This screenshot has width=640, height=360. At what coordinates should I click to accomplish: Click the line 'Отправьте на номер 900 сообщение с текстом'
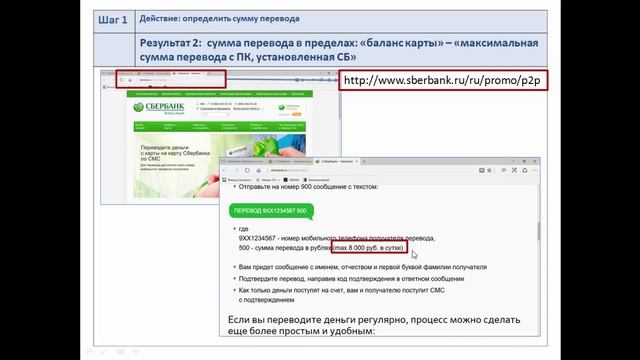(309, 187)
